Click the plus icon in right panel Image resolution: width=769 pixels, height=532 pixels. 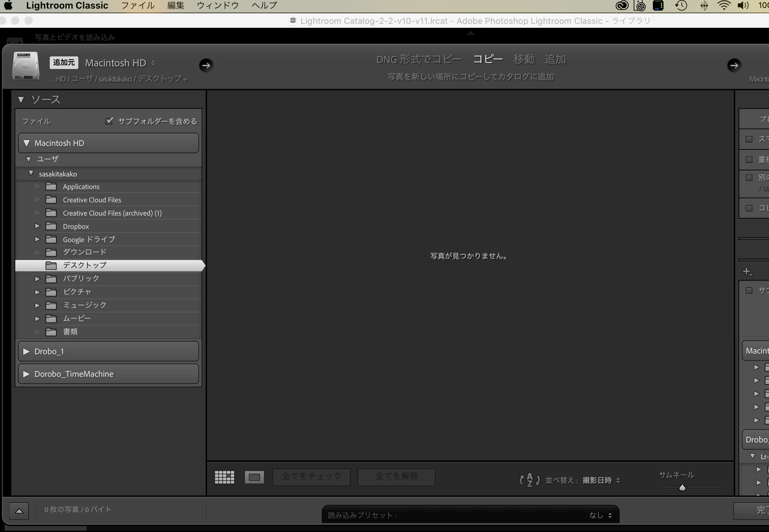click(x=747, y=271)
